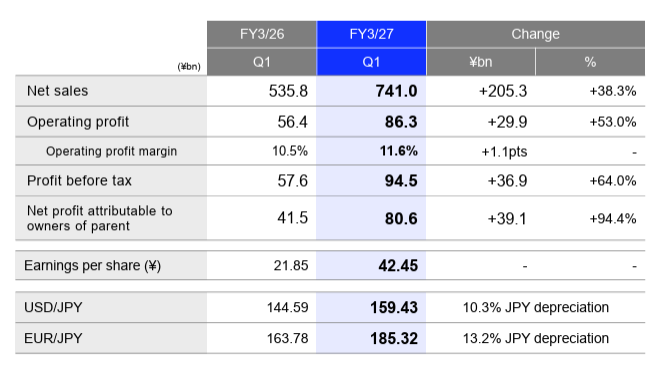This screenshot has height=369, width=658.
Task: Click the Operating profit margin label
Action: click(x=111, y=151)
